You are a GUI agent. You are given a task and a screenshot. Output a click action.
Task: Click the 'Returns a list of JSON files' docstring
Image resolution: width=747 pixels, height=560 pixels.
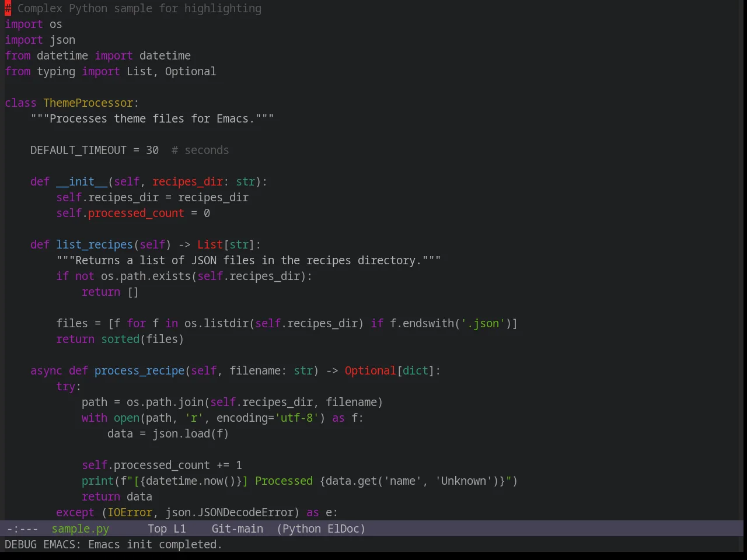tap(248, 260)
